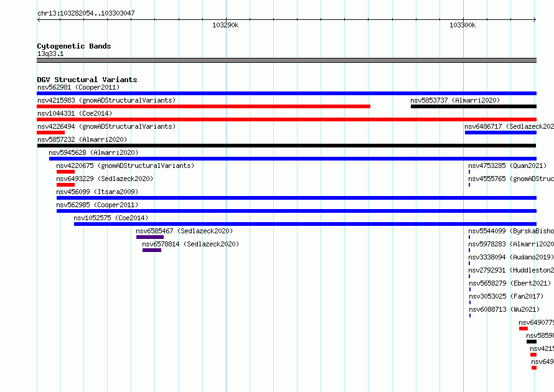
Task: Click the purple bar for nsv6578814 (Sedlazeck2020)
Action: tap(152, 250)
